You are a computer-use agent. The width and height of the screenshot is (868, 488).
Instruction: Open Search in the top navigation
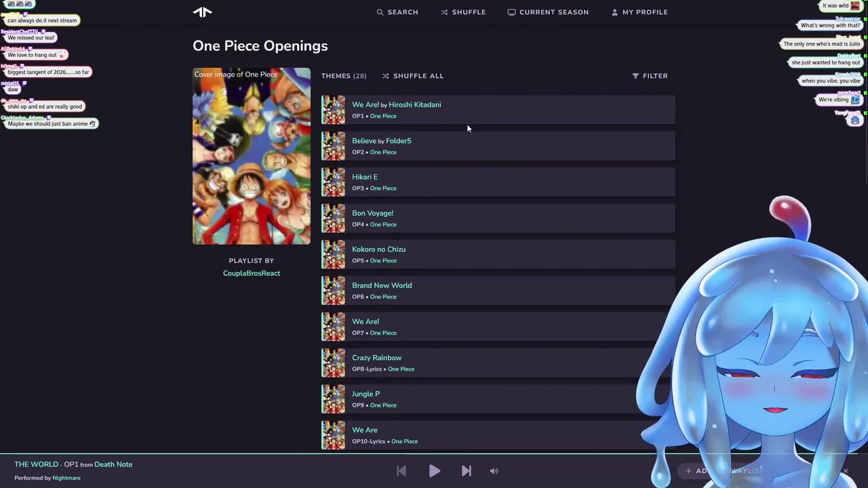point(397,12)
